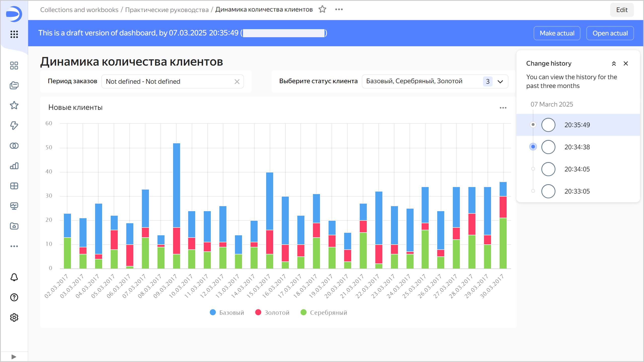Select the 20:34:38 history version

[x=577, y=147]
